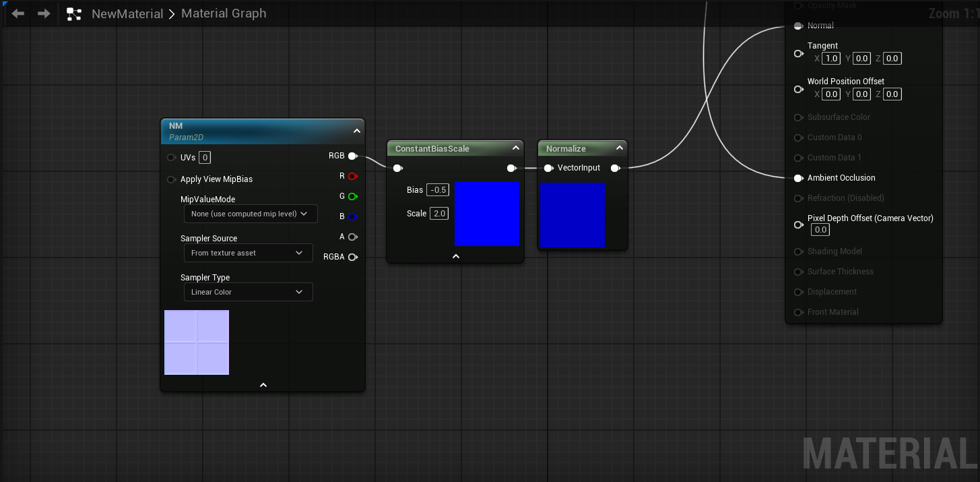Click the ConstantBiasScale blue preview swatch
The width and height of the screenshot is (980, 482).
488,214
